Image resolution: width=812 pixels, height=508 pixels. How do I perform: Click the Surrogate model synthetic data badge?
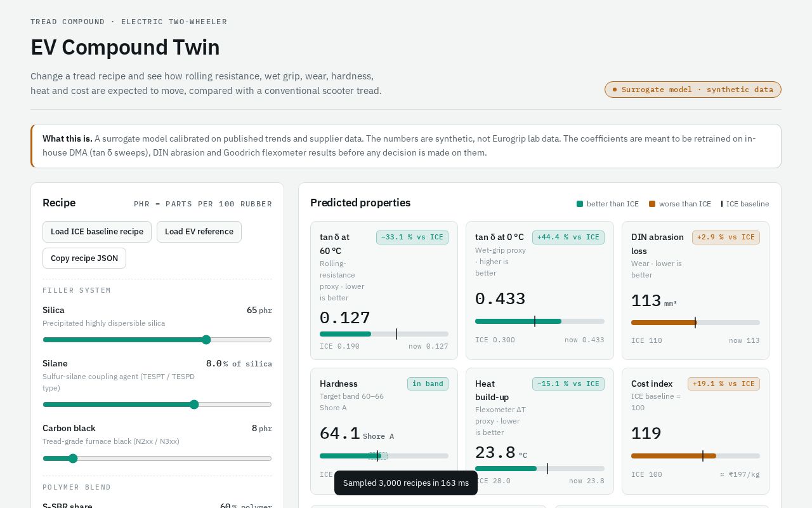(693, 90)
